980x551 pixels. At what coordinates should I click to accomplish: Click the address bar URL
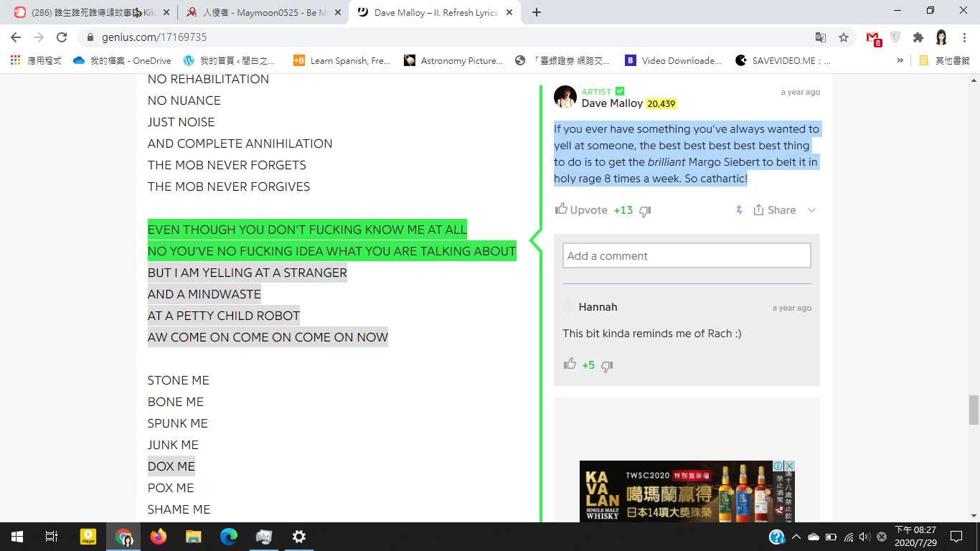pyautogui.click(x=154, y=37)
